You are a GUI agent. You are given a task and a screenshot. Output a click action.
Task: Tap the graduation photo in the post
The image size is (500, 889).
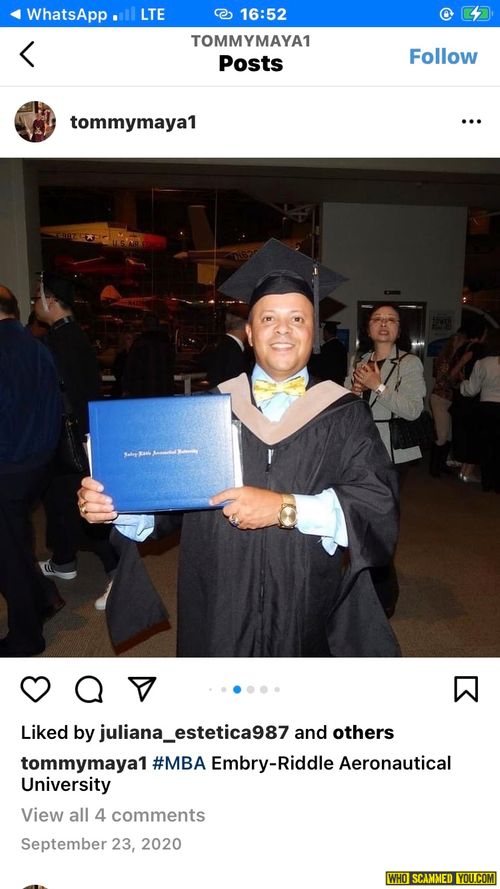[x=250, y=408]
